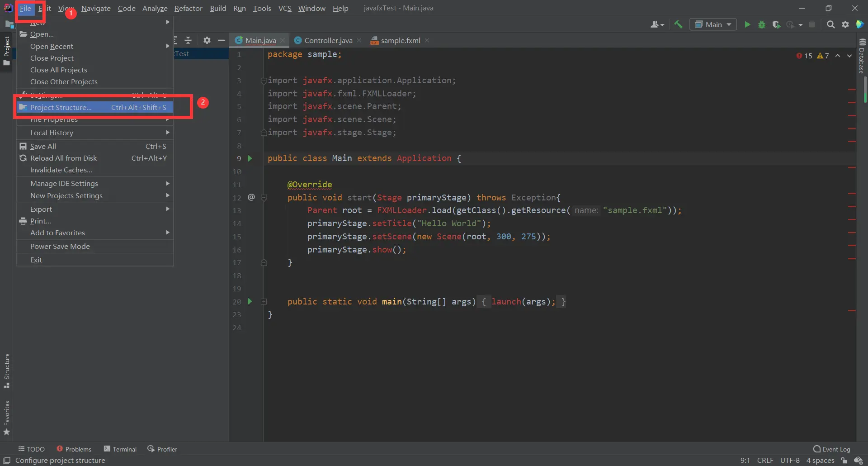Open Search Everywhere magnifier icon
Image resolution: width=868 pixels, height=466 pixels.
point(830,24)
